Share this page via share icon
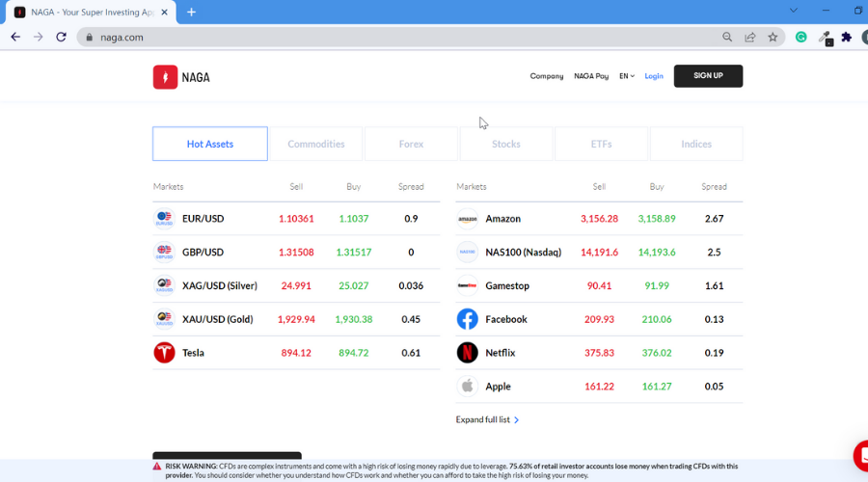Image resolution: width=868 pixels, height=482 pixels. click(x=750, y=37)
